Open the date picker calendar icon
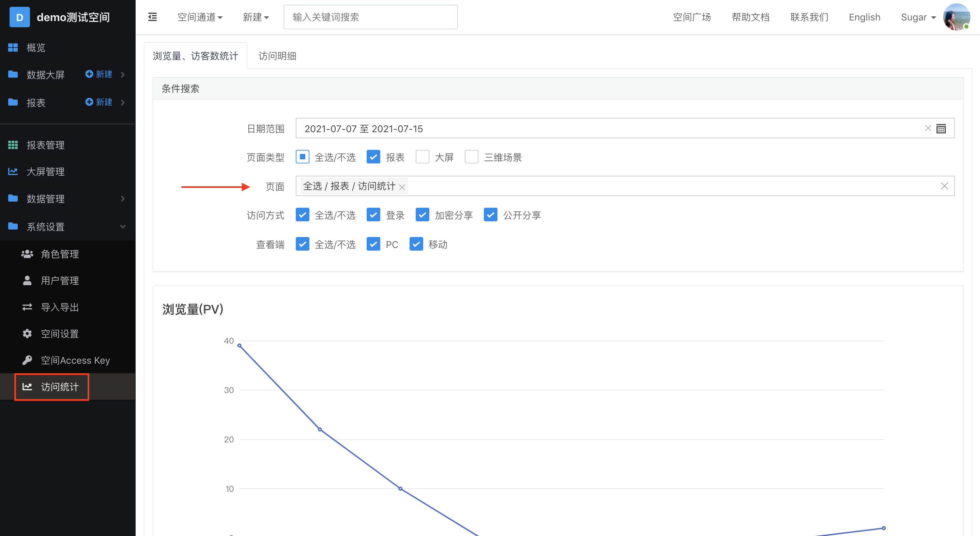The width and height of the screenshot is (980, 536). [941, 129]
